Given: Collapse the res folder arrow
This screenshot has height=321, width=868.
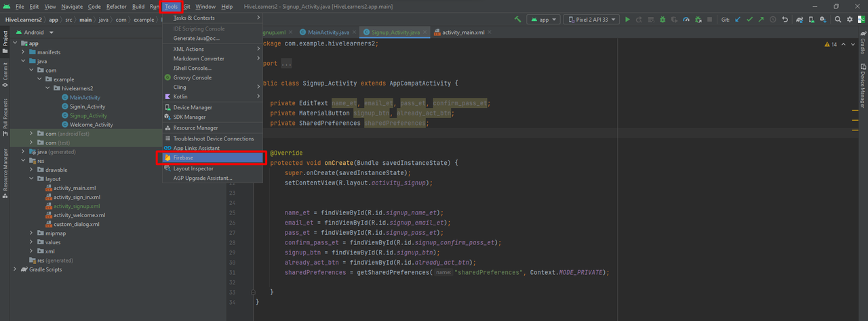Looking at the screenshot, I should tap(24, 161).
